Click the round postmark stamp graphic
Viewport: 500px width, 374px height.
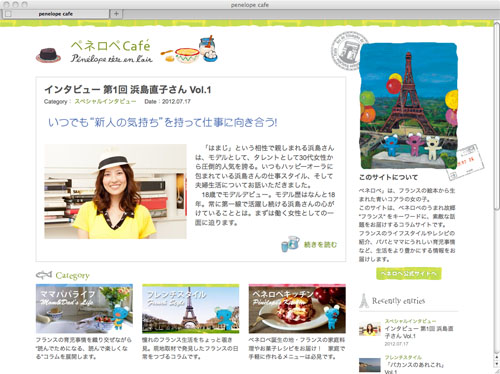[347, 51]
